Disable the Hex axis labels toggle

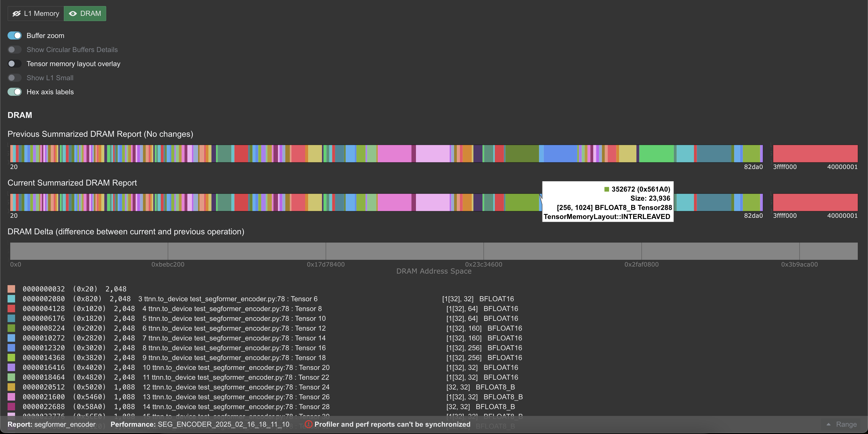[x=15, y=92]
